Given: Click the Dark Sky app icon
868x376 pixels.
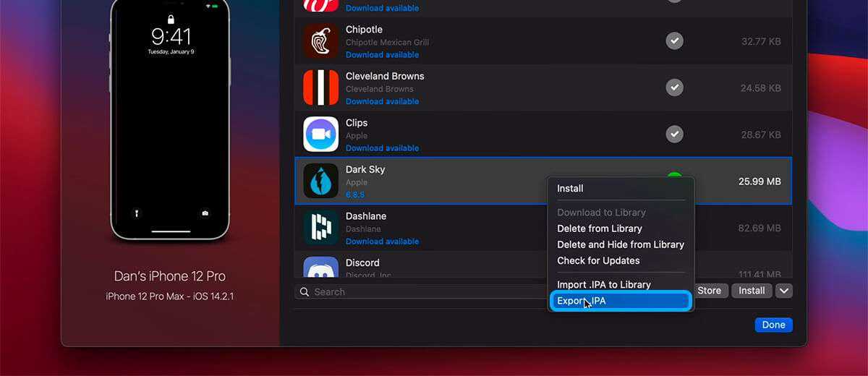Looking at the screenshot, I should tap(320, 181).
